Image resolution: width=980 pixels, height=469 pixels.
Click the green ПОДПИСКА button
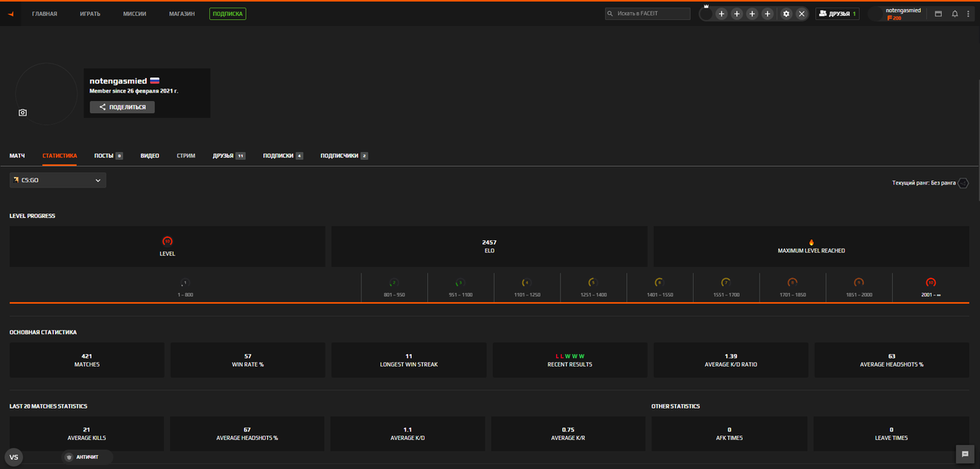(x=227, y=14)
